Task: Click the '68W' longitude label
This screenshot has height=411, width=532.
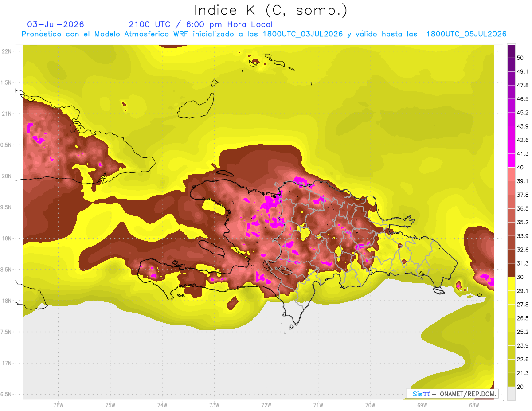Action: click(474, 405)
